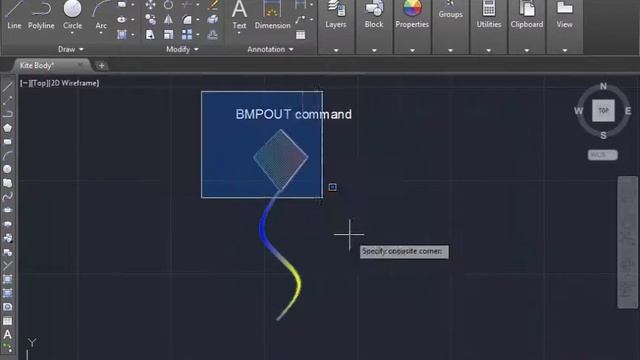Choose the Rectangle tool in Draw panel
This screenshot has height=360, width=640.
pos(122,5)
